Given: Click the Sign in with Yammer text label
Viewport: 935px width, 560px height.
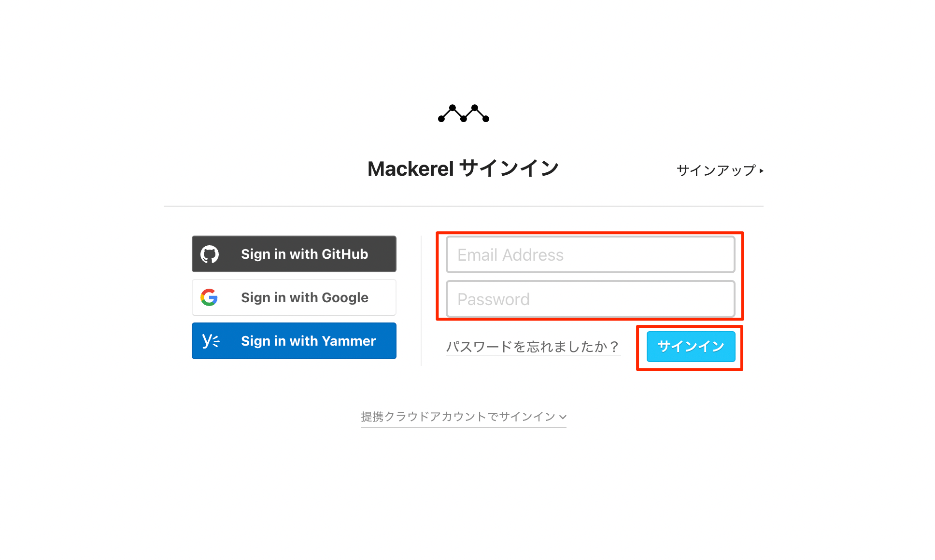Looking at the screenshot, I should pyautogui.click(x=309, y=341).
